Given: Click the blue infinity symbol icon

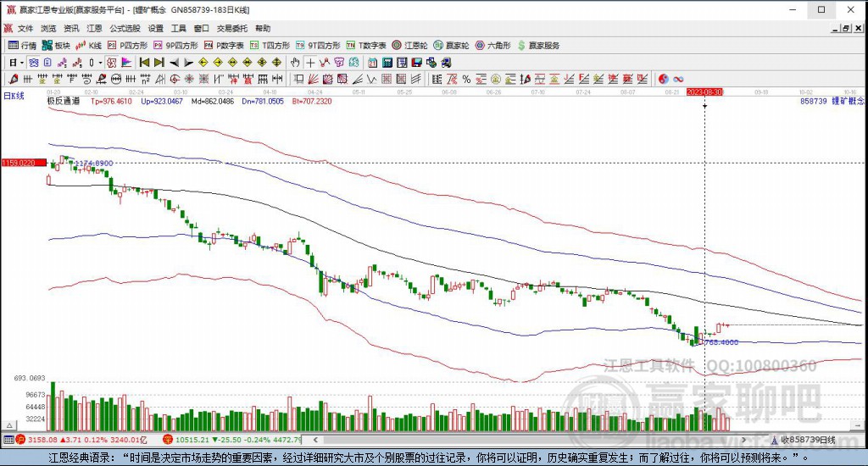Looking at the screenshot, I should (x=678, y=79).
